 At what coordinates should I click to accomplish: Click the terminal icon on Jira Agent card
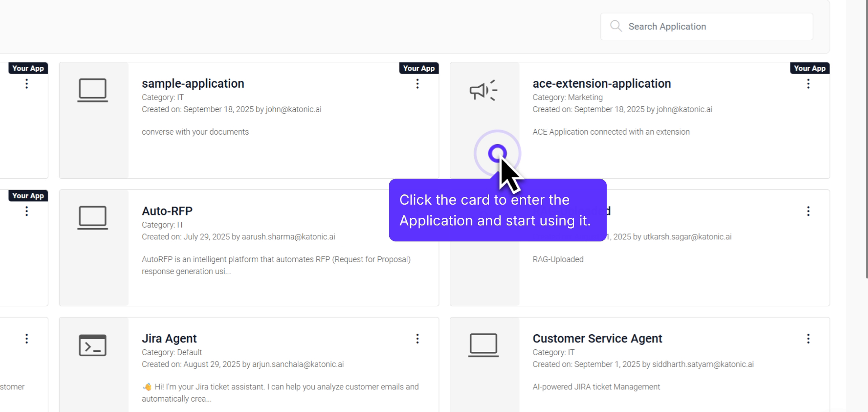click(x=93, y=345)
